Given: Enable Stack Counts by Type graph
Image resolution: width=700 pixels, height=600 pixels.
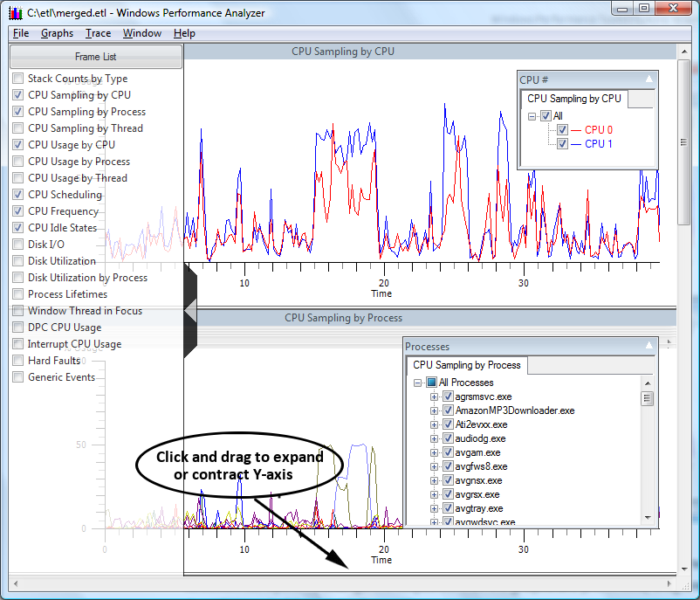Looking at the screenshot, I should click(17, 79).
